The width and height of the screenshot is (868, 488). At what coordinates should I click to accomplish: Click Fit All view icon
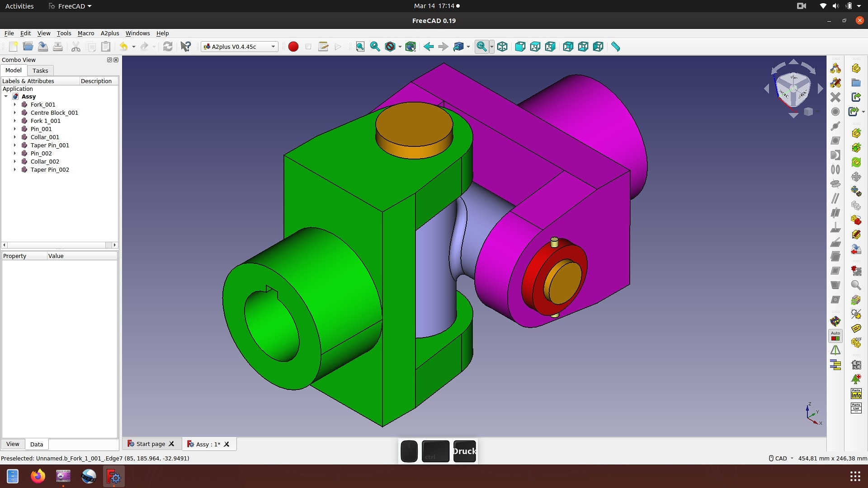point(360,47)
